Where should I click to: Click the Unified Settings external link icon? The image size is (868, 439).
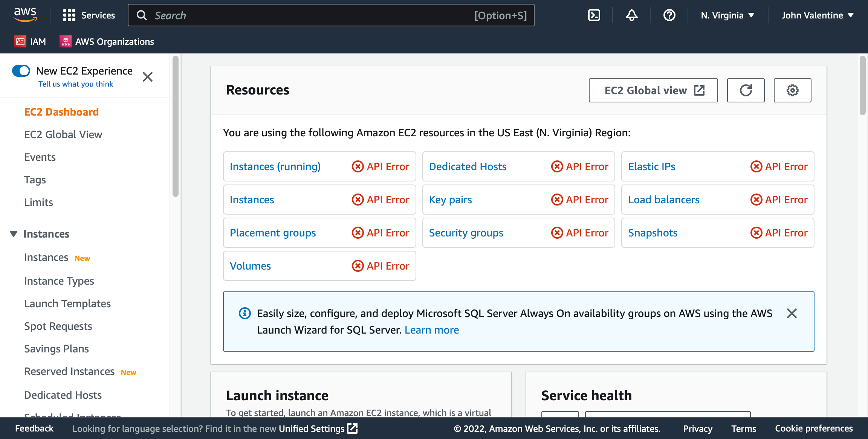pos(352,428)
